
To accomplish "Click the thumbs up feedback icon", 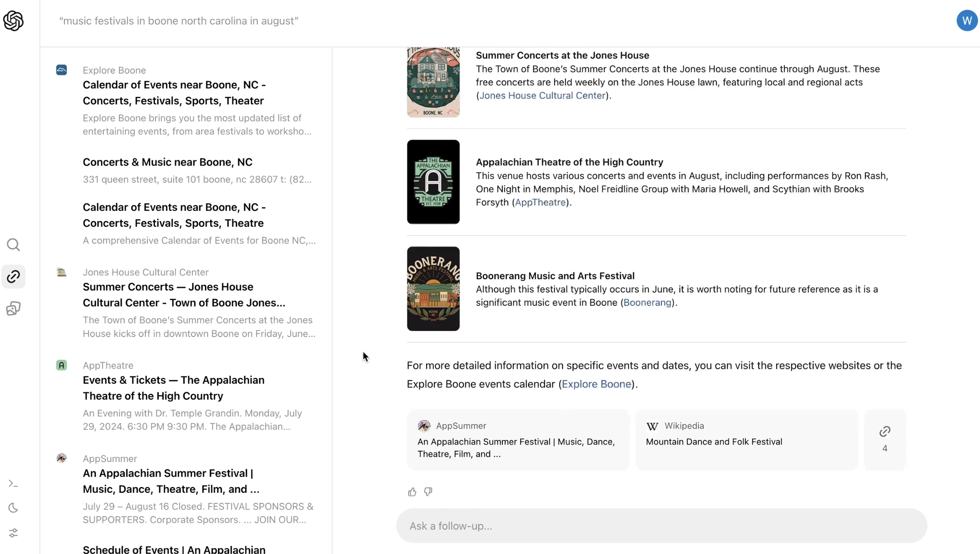I will point(412,492).
